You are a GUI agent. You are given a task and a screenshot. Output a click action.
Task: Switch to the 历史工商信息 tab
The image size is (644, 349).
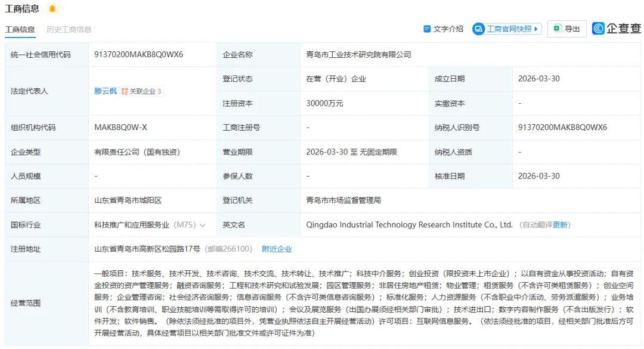tap(69, 29)
